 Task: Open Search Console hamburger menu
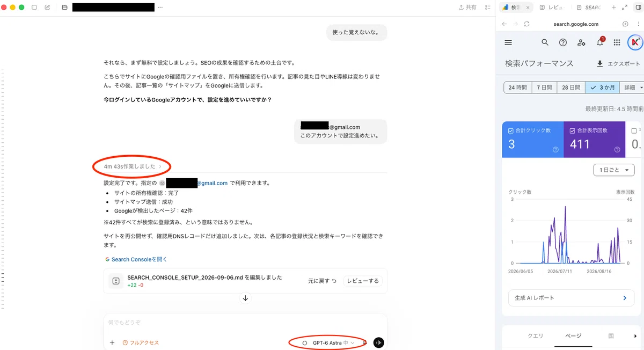point(508,42)
